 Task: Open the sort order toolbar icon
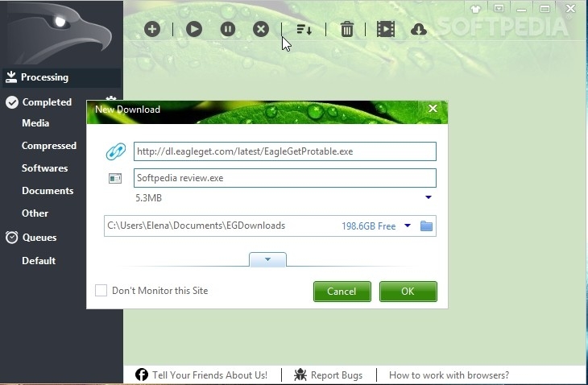(x=304, y=30)
